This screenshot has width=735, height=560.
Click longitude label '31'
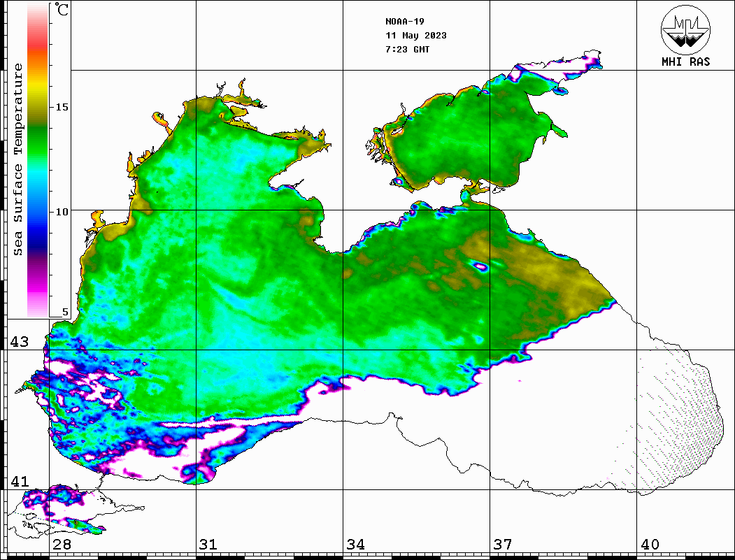(x=208, y=545)
